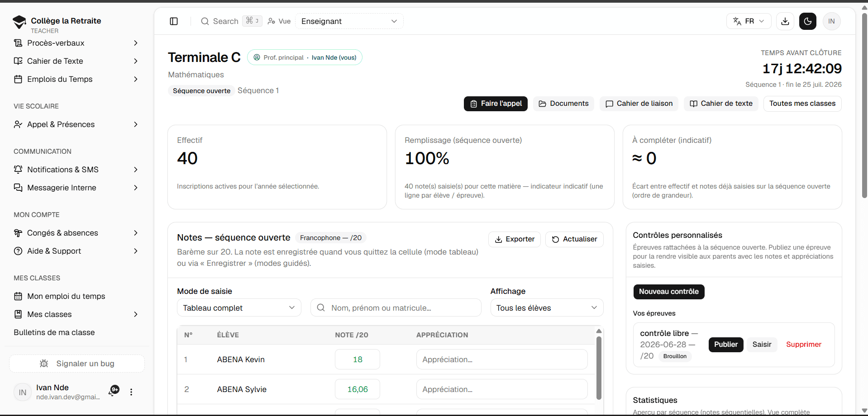Expand Messagerie Interne chevron

(136, 188)
